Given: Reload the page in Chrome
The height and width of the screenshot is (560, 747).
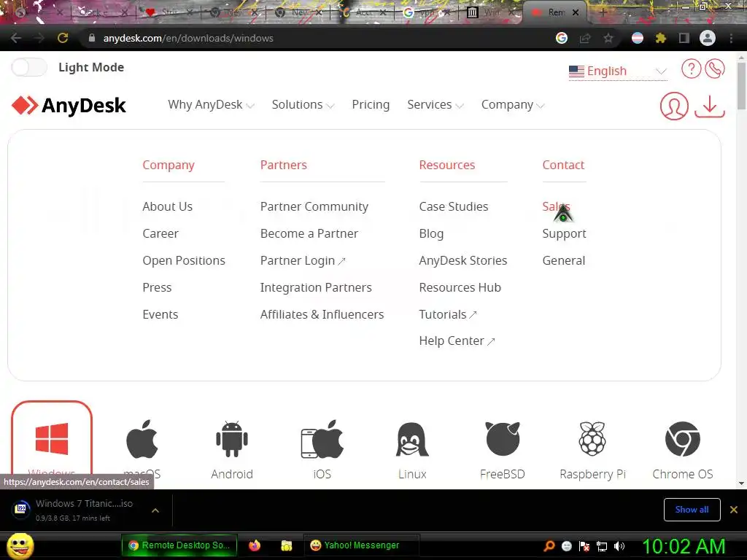Looking at the screenshot, I should tap(63, 38).
